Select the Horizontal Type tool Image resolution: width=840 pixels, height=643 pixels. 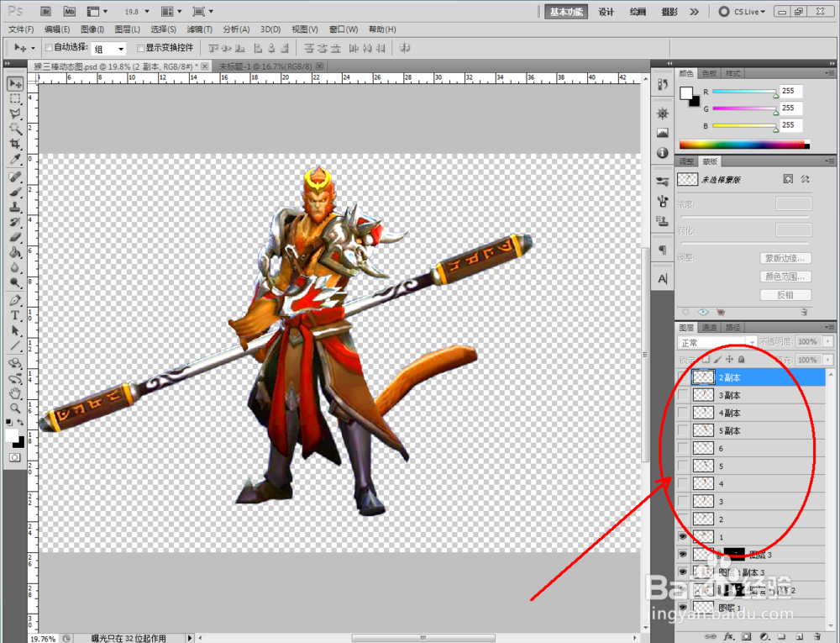click(x=15, y=315)
